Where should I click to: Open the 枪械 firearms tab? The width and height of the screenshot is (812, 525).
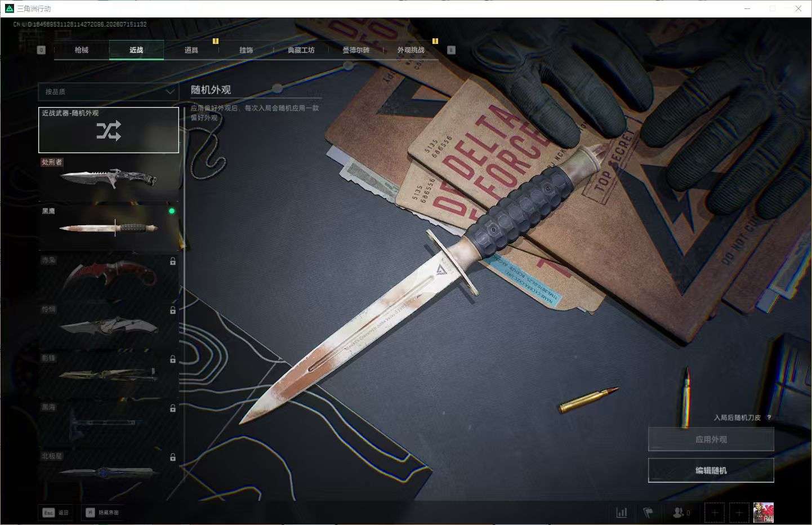pyautogui.click(x=82, y=50)
